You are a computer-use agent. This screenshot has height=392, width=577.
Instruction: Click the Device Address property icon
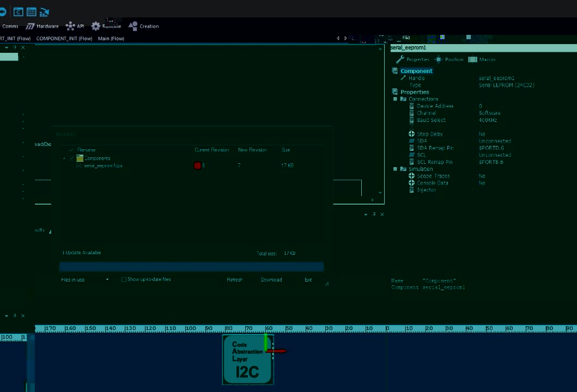point(411,106)
